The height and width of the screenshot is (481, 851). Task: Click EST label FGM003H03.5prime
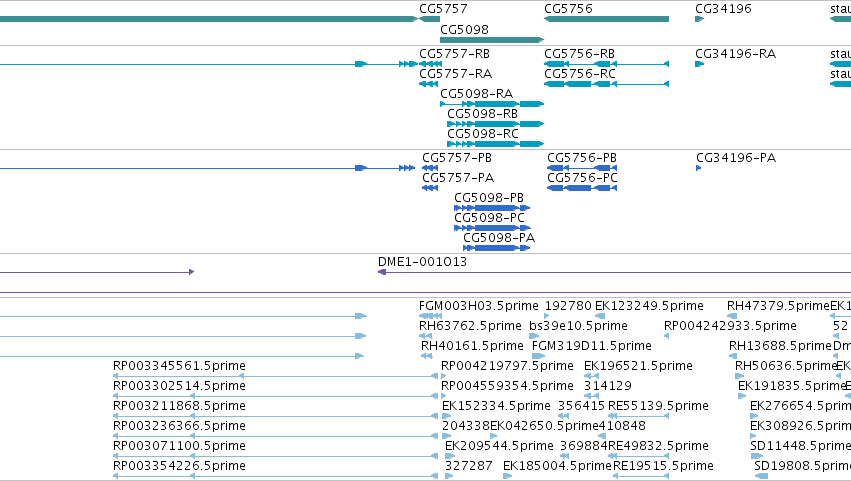pyautogui.click(x=479, y=306)
